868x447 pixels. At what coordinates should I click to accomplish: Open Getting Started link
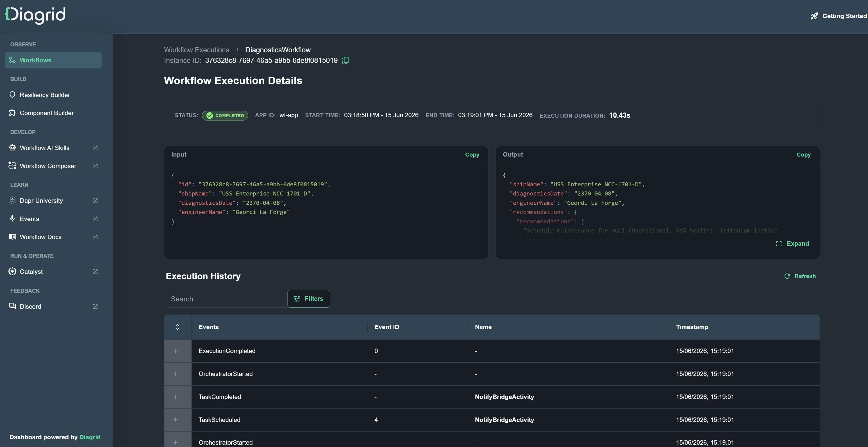pyautogui.click(x=844, y=16)
